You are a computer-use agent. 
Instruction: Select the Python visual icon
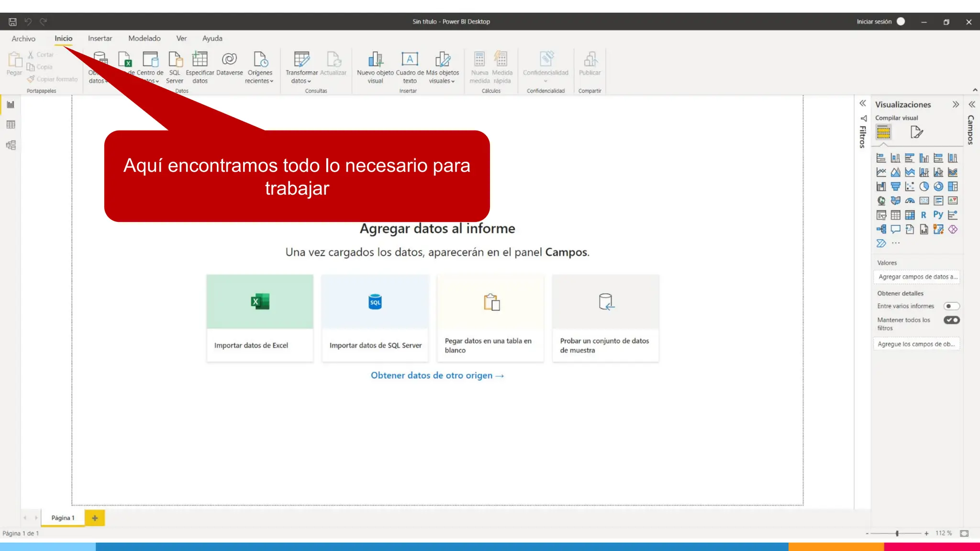tap(938, 215)
